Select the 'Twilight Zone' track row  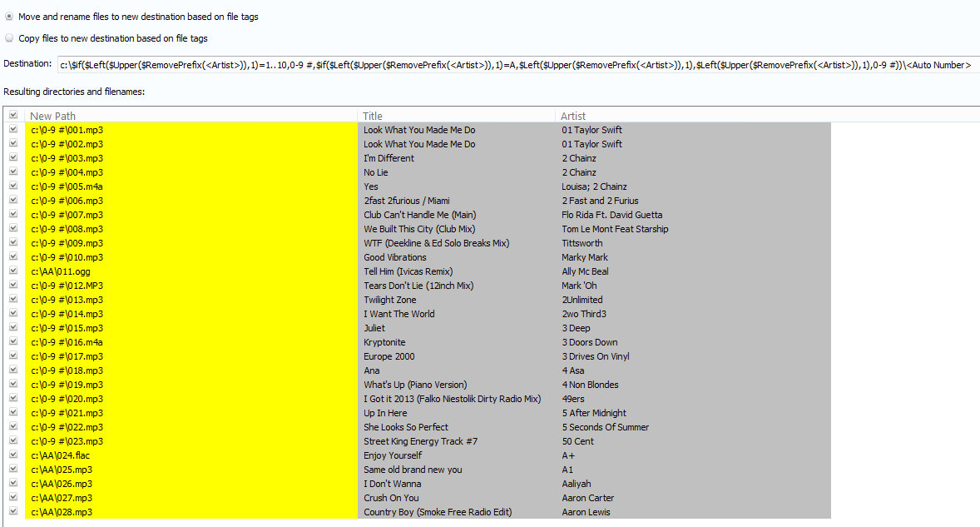[389, 300]
